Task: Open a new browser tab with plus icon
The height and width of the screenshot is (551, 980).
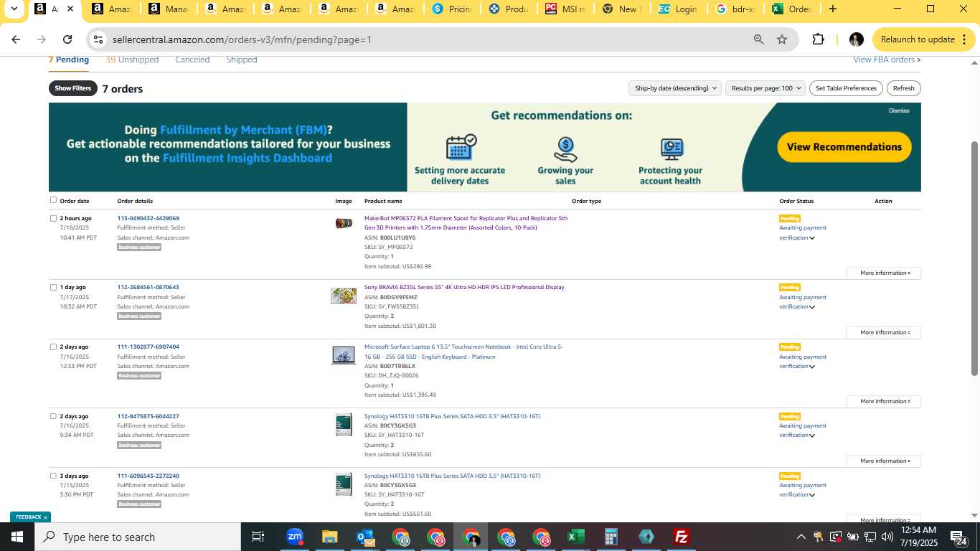Action: click(x=832, y=9)
